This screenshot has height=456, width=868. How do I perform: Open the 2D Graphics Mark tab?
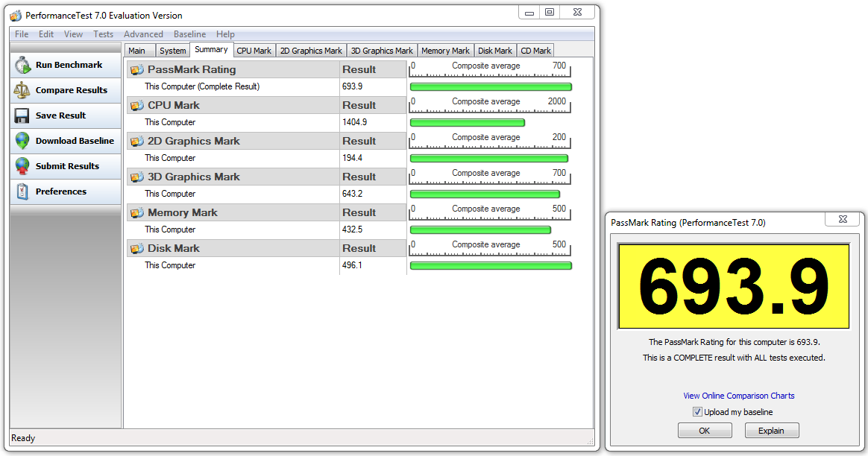coord(311,51)
